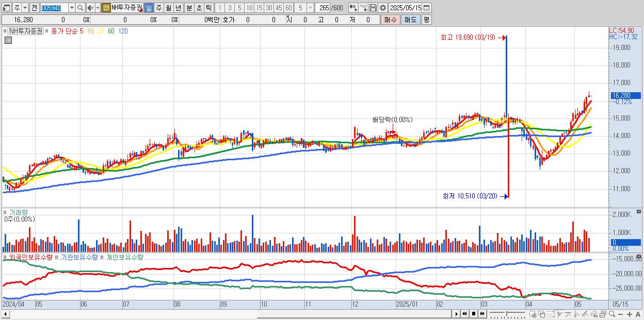
Task: Adjust the replay speed slider
Action: pos(508,313)
